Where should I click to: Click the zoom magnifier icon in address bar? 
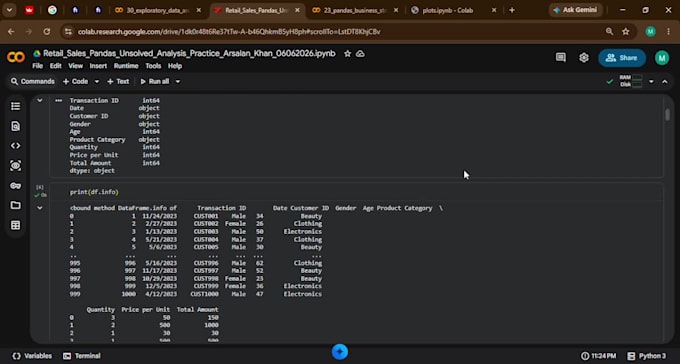[609, 31]
